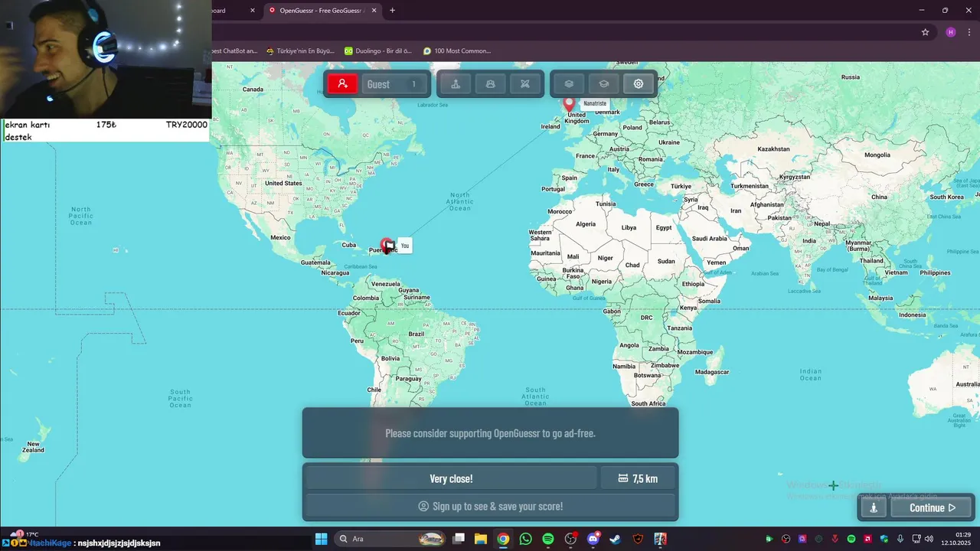
Task: Click the Brazil label on the map
Action: pyautogui.click(x=416, y=334)
